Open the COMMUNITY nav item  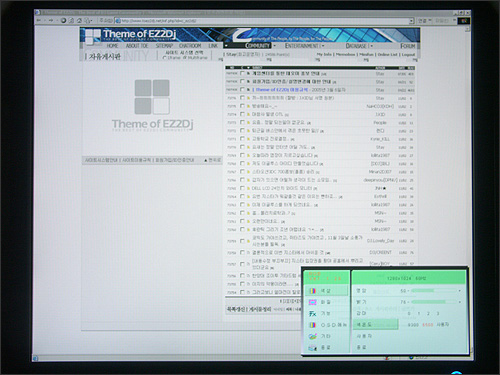tap(257, 46)
